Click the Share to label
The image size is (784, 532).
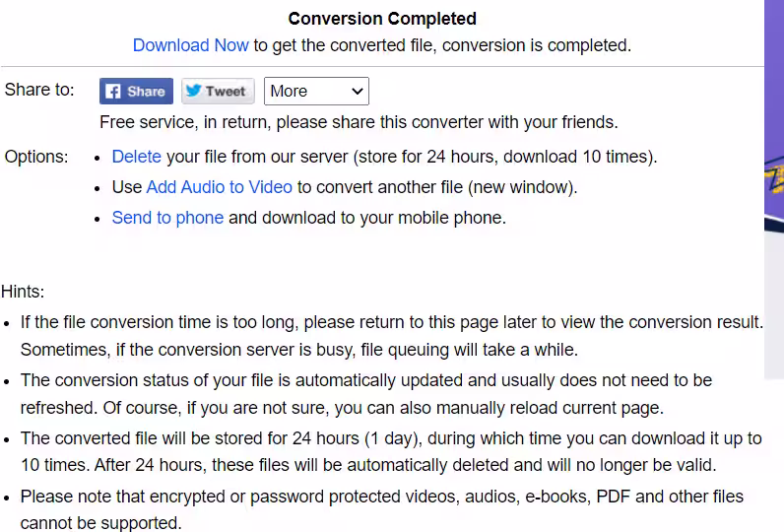[x=39, y=90]
